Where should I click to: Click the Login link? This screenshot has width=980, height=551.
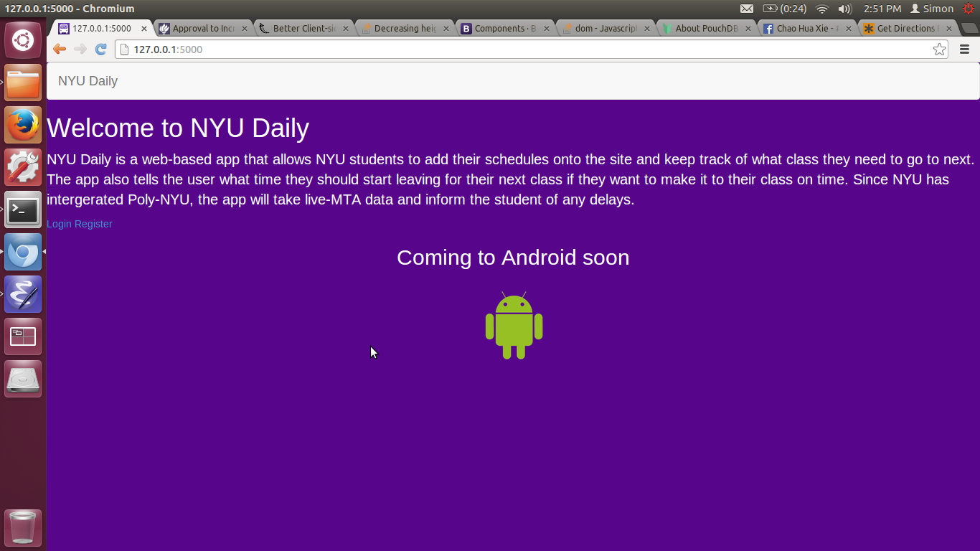click(59, 224)
